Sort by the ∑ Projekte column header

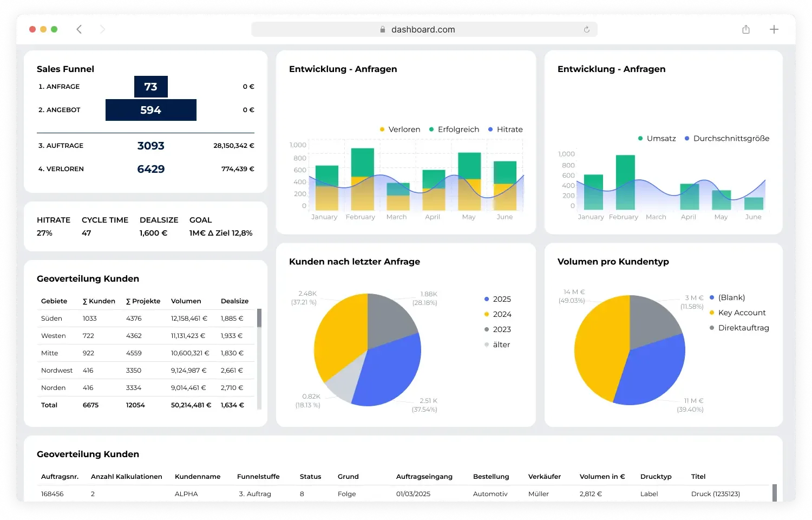tap(143, 301)
